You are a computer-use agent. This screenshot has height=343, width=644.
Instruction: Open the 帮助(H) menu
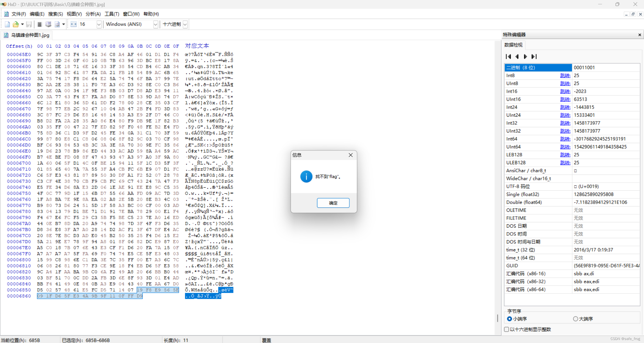(151, 14)
